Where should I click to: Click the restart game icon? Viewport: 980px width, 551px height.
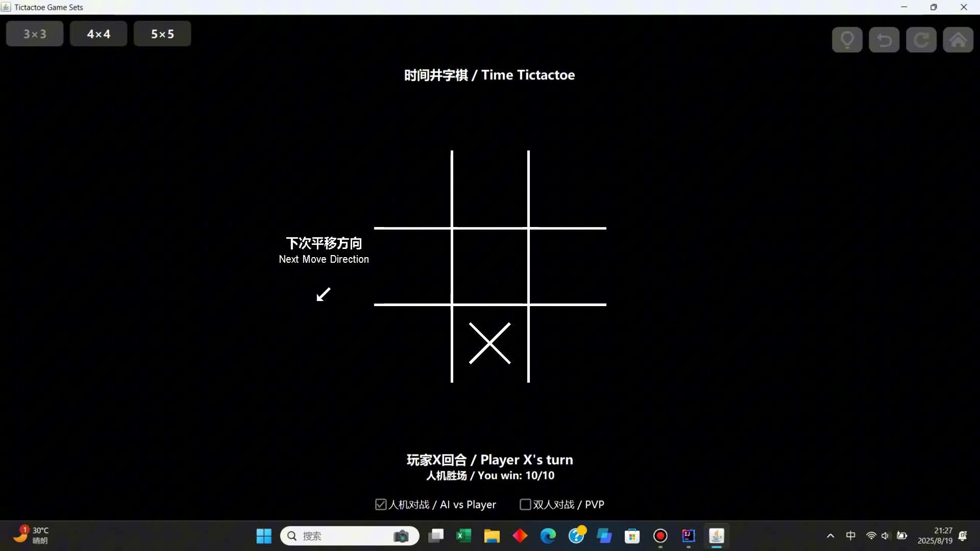pyautogui.click(x=921, y=40)
